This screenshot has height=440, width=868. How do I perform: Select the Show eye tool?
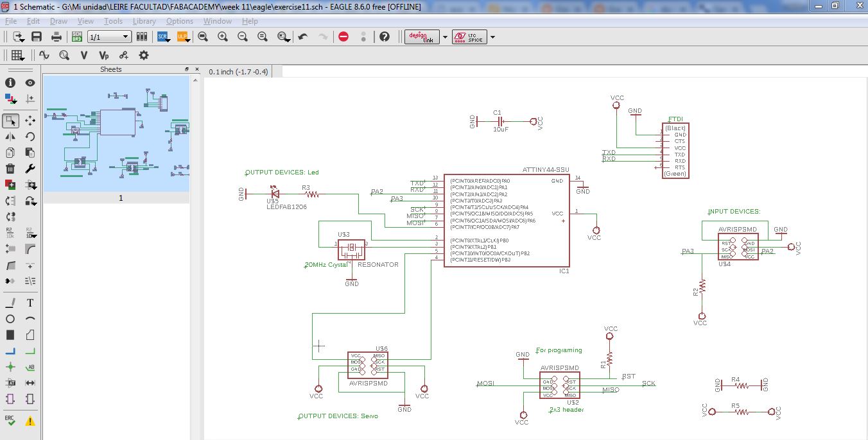click(30, 83)
